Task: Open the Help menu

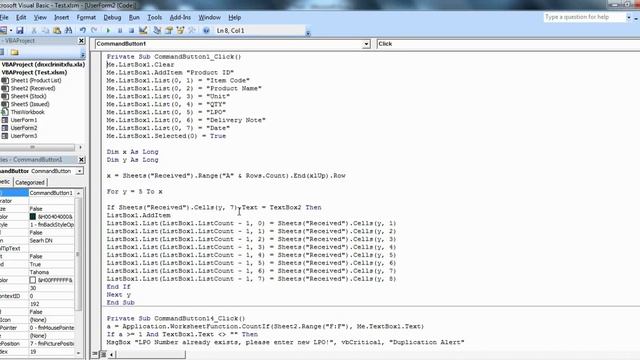Action: coord(234,18)
